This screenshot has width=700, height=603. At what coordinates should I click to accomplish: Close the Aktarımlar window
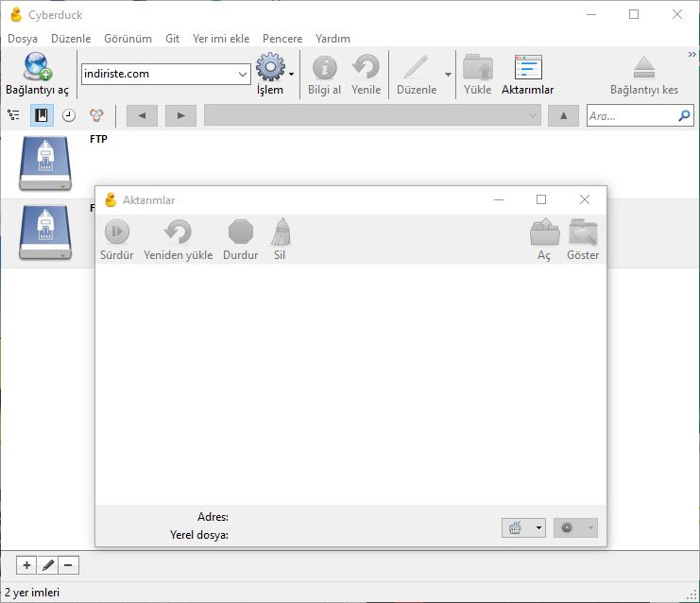585,199
